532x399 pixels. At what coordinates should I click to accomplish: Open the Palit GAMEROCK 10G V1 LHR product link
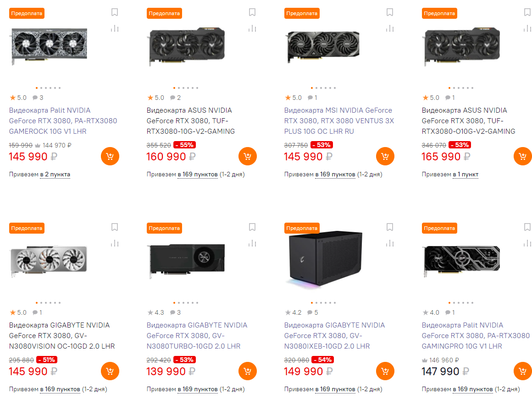click(x=63, y=121)
